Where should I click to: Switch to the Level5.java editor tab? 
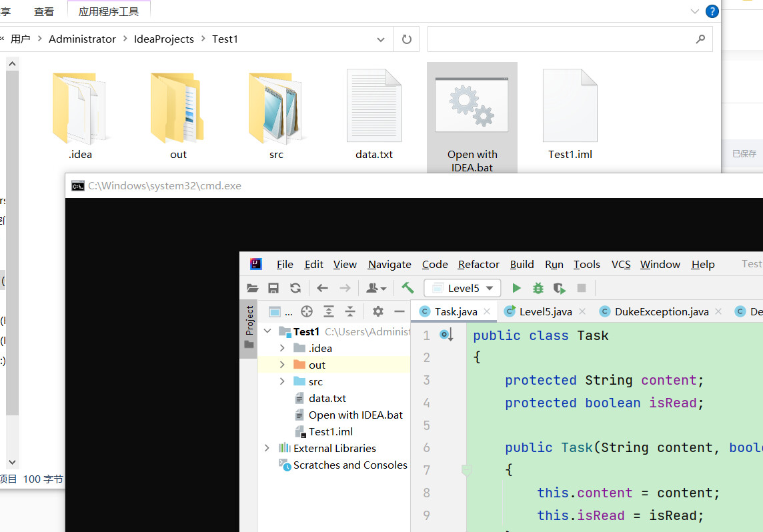545,312
